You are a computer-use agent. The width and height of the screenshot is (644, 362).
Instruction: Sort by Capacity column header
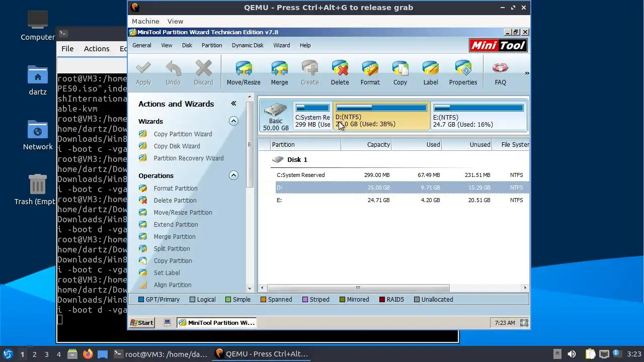point(366,144)
